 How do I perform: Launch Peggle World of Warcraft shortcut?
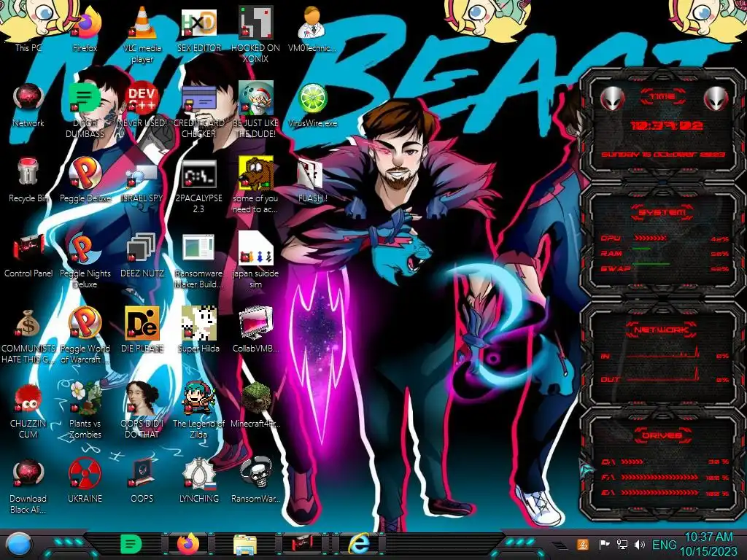click(85, 336)
